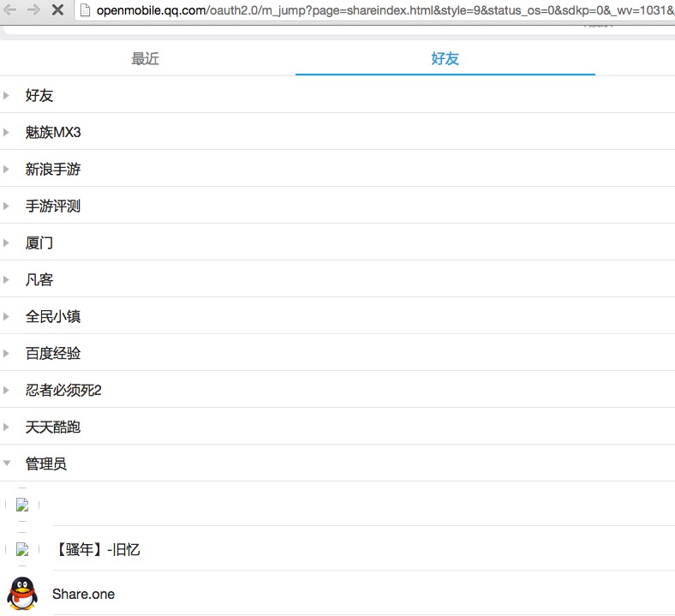Switch to the 好友 tab

(445, 58)
